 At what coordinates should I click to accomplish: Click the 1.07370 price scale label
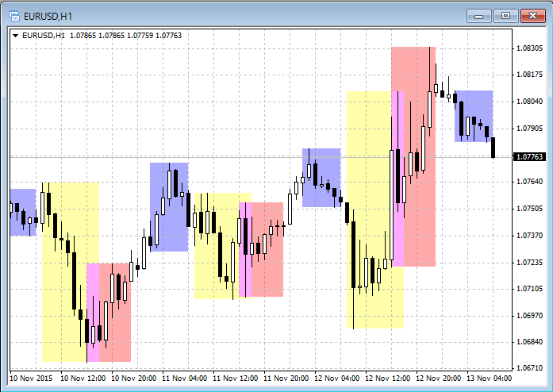[x=529, y=236]
